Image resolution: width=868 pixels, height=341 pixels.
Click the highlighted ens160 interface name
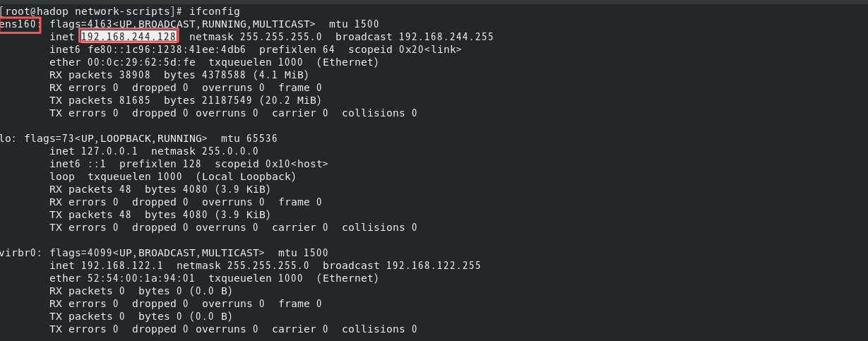tap(20, 24)
